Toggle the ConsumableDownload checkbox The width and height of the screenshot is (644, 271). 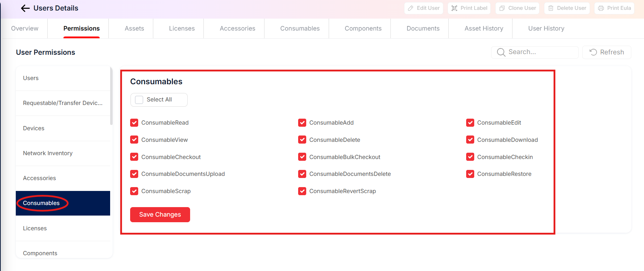(470, 140)
